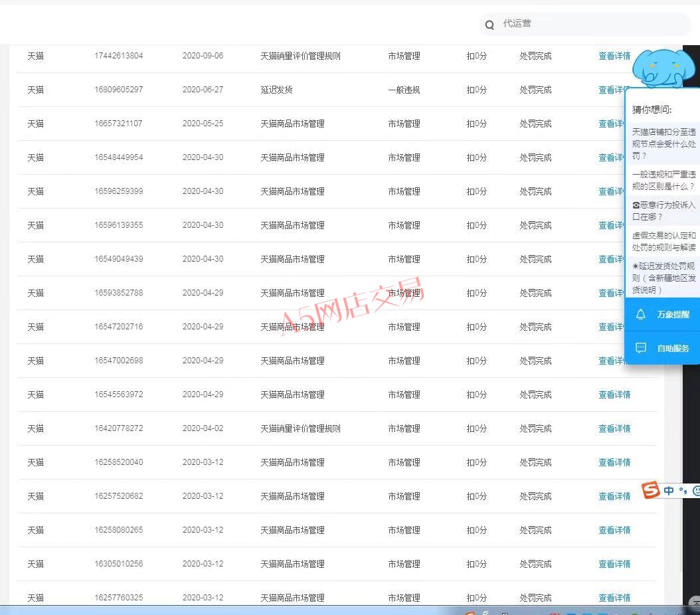This screenshot has width=700, height=615.
Task: Click the 猜你想问 panel heading
Action: point(652,110)
